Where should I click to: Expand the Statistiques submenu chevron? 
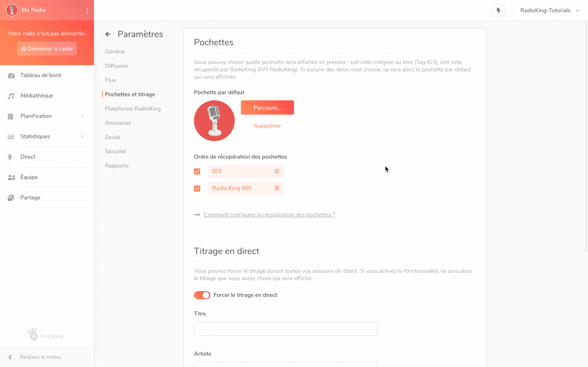[x=82, y=137]
